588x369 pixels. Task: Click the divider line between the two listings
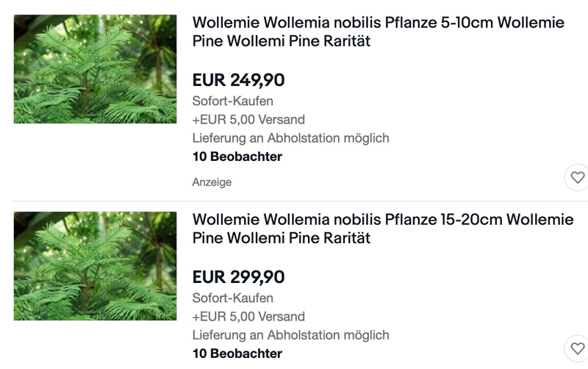click(x=294, y=201)
